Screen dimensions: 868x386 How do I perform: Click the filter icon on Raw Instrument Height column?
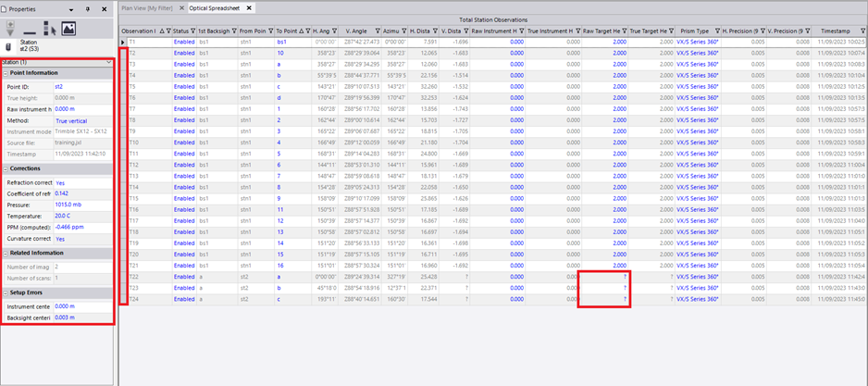tap(520, 31)
